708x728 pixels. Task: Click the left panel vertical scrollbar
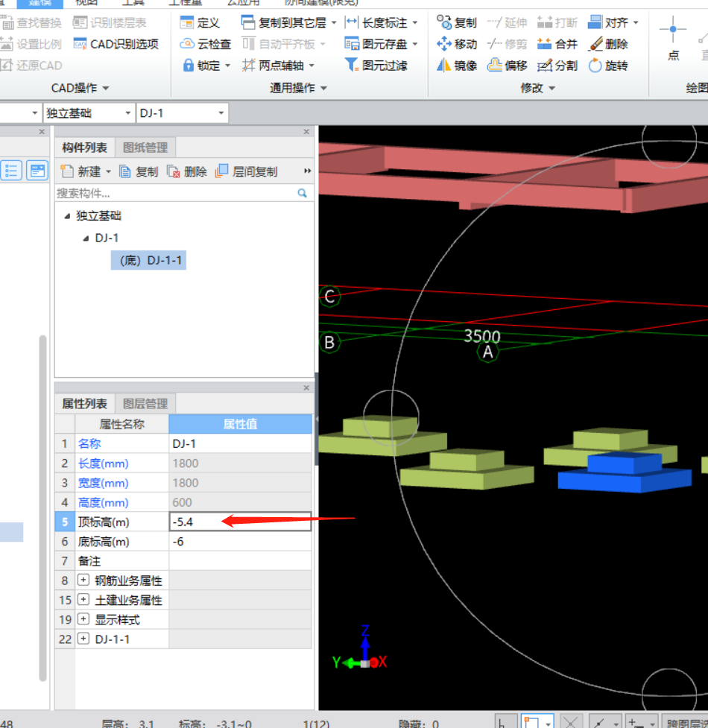[42, 508]
